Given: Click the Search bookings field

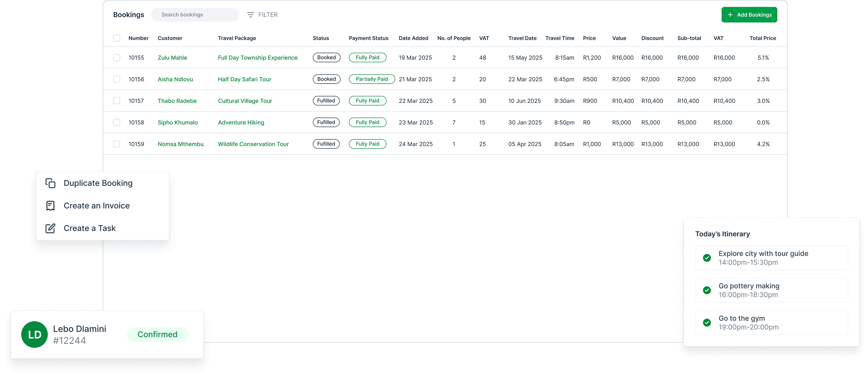Looking at the screenshot, I should click(195, 15).
